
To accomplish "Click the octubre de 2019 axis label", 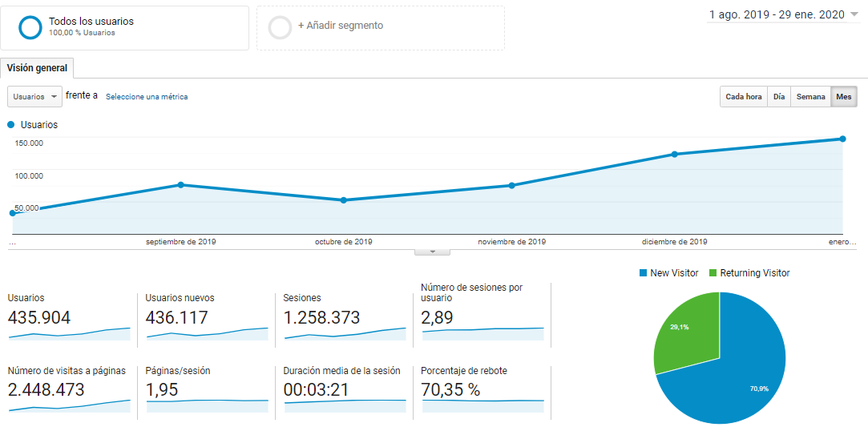I will (x=344, y=242).
